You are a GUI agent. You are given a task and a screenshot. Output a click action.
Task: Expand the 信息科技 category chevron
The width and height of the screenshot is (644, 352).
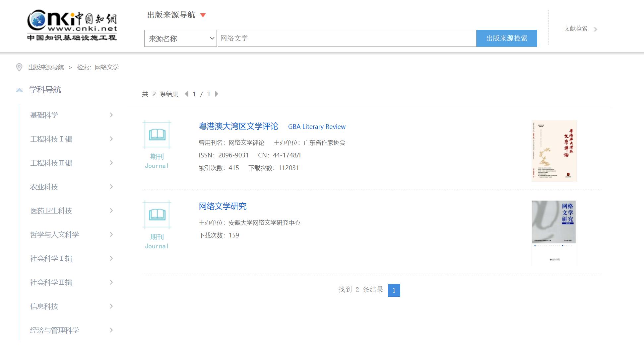(x=111, y=306)
